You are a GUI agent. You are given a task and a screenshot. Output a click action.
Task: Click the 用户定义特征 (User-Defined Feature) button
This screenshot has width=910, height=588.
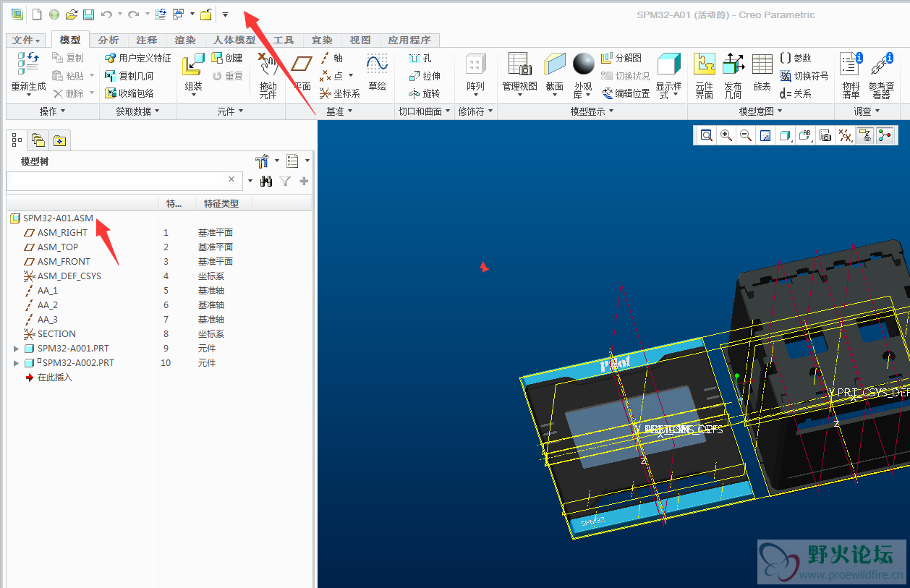pos(138,58)
